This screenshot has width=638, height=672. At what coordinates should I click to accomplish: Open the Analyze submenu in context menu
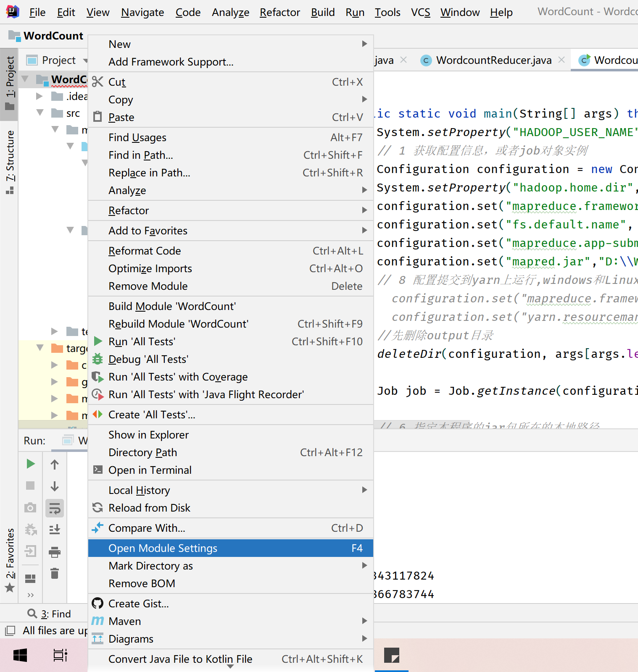(231, 190)
